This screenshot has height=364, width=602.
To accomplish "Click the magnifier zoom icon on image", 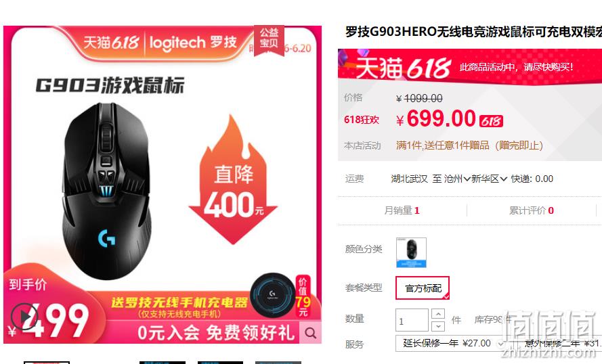I will click(311, 333).
